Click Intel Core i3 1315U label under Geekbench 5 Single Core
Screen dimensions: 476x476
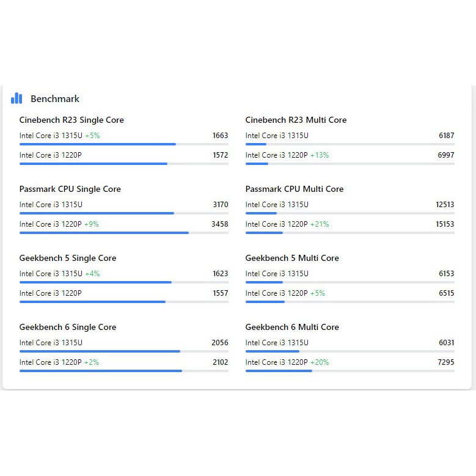click(51, 274)
